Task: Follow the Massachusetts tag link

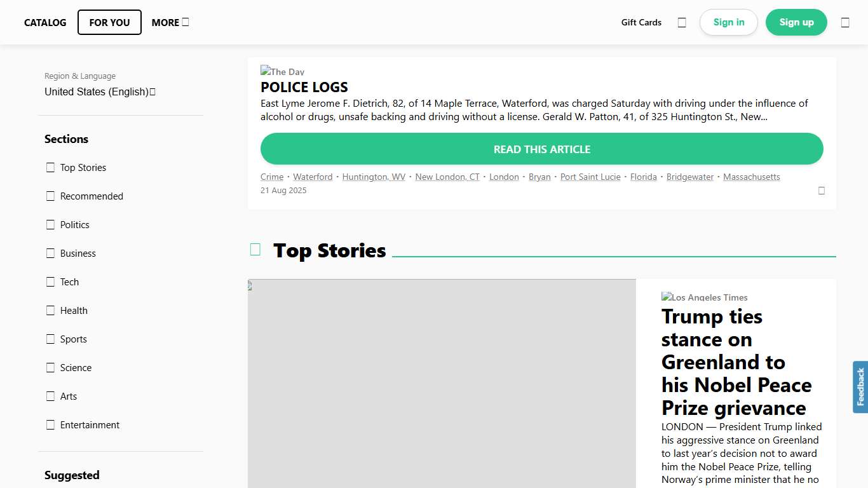Action: (x=751, y=177)
